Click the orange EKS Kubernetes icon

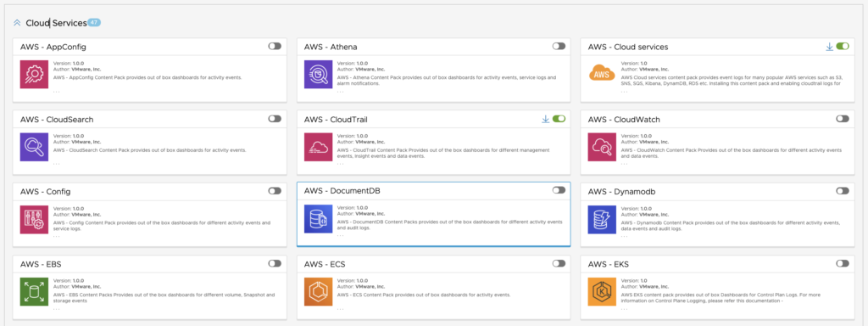tap(603, 292)
